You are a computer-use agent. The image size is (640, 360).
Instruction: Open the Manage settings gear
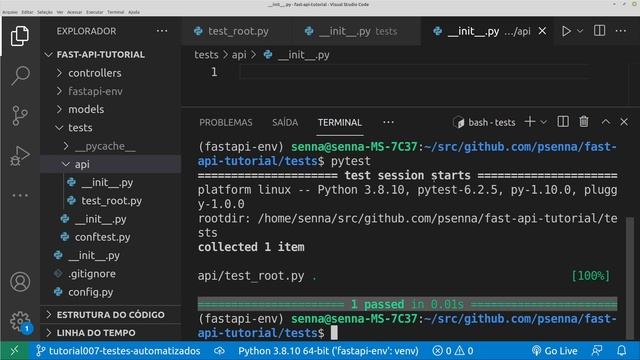coord(20,322)
